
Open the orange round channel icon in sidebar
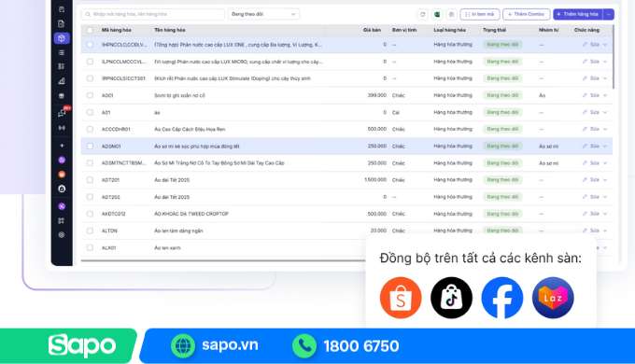click(62, 175)
